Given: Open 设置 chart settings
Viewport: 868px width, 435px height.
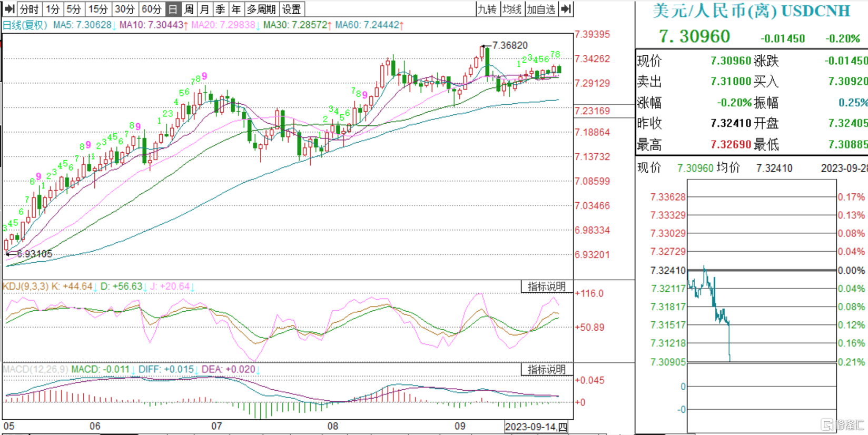Looking at the screenshot, I should click(291, 9).
